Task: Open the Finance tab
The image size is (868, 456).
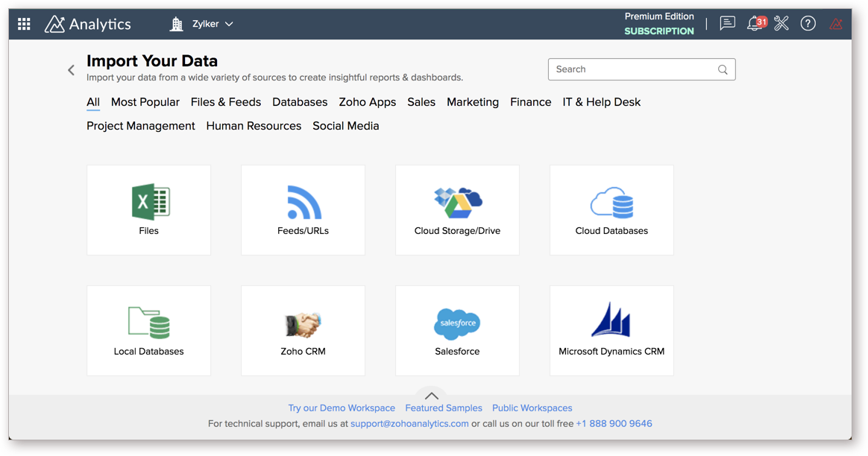Action: tap(531, 102)
